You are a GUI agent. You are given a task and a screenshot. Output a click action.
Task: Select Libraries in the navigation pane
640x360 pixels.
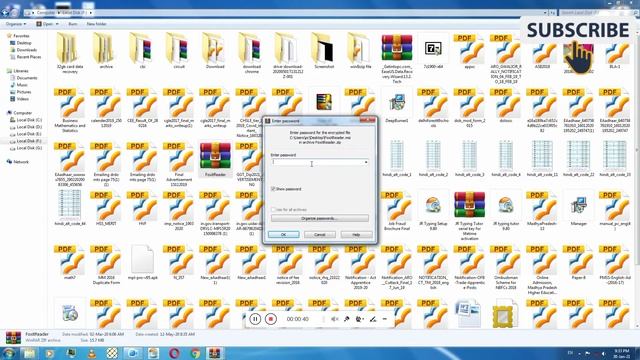(x=20, y=71)
